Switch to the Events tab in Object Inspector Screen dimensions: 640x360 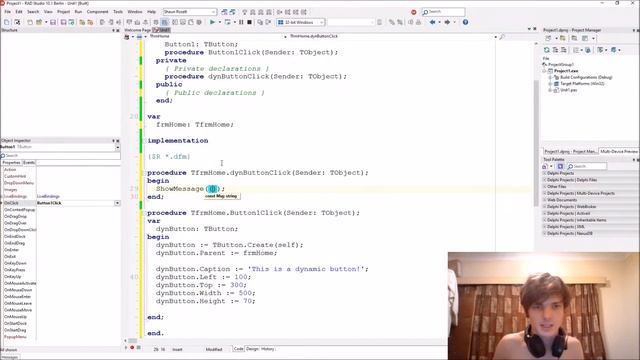[29, 162]
